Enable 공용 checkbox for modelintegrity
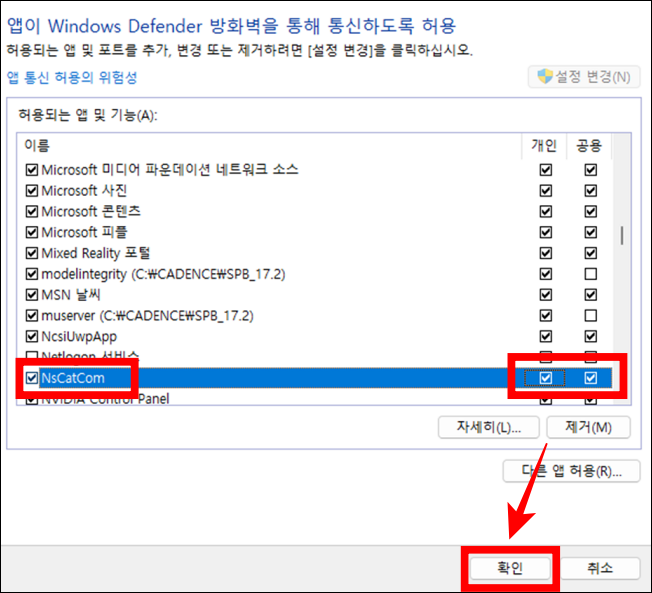 click(591, 274)
